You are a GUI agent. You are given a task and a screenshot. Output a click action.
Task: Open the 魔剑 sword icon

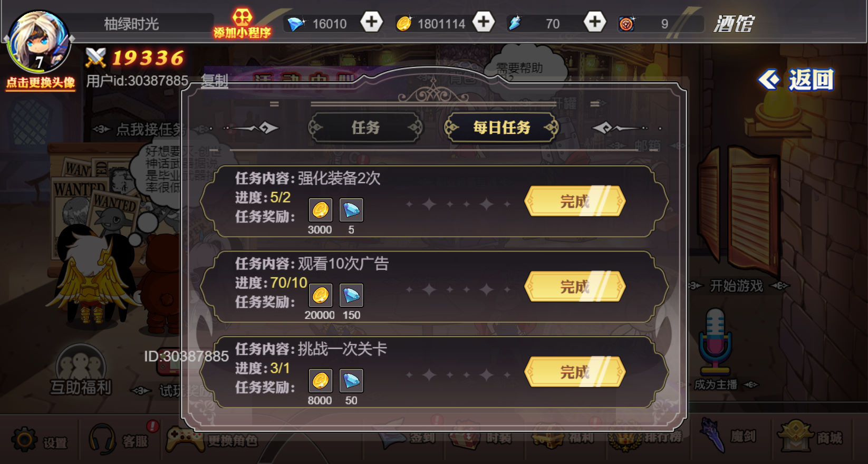click(713, 436)
